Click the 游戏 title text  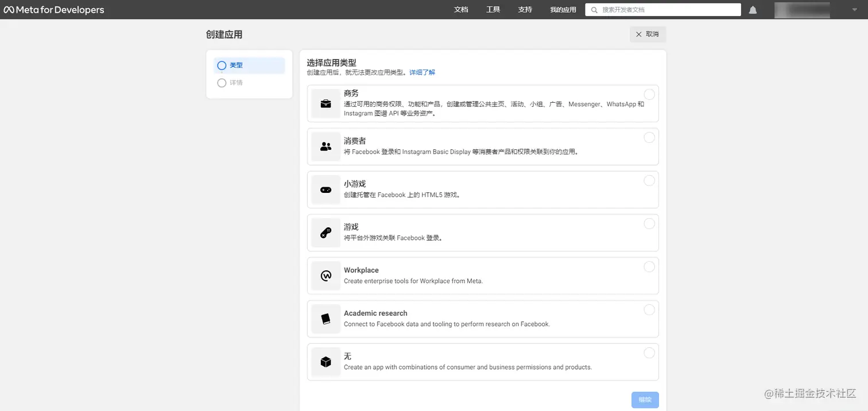pos(351,227)
